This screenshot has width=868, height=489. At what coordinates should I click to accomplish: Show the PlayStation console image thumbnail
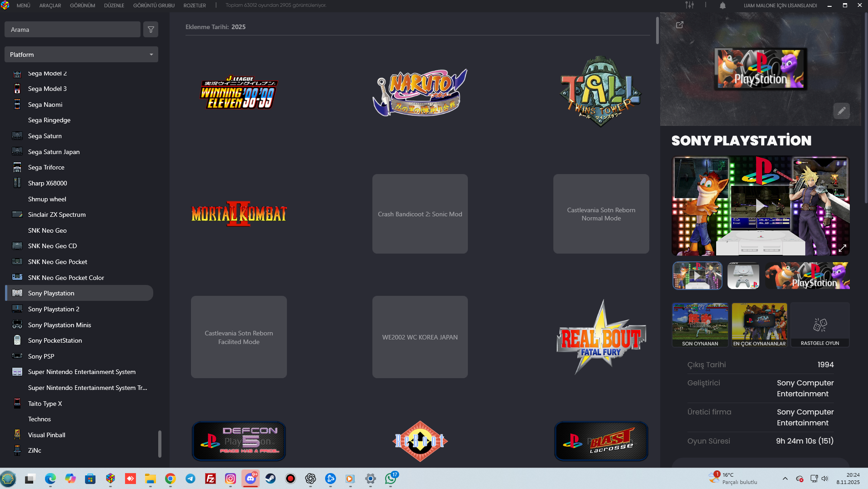[x=743, y=275]
